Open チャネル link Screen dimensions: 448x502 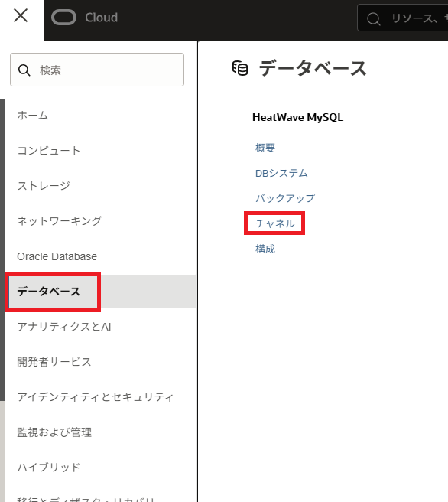(x=275, y=223)
